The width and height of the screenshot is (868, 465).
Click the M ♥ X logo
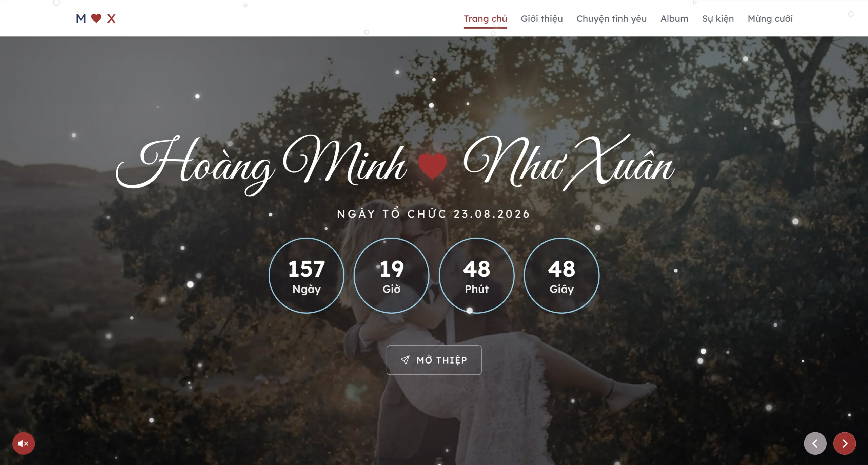[96, 18]
